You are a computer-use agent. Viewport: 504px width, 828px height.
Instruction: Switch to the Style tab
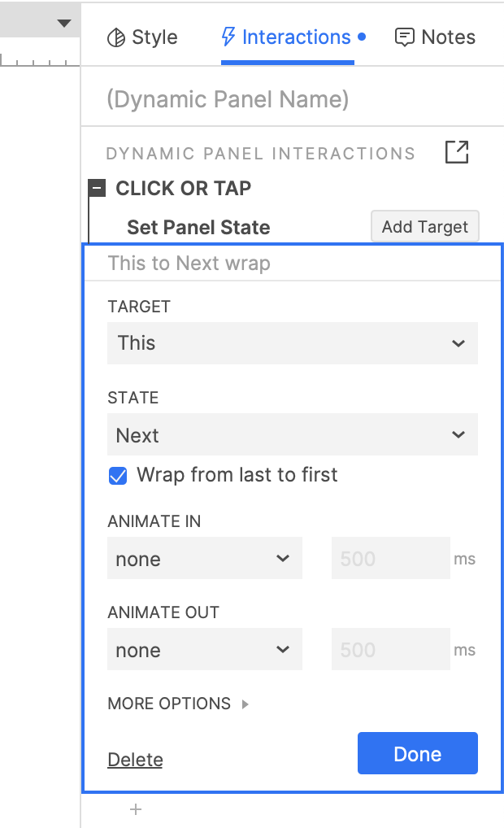click(x=142, y=37)
